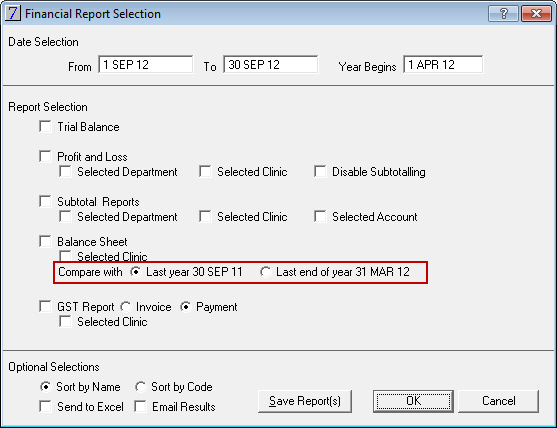Enable the GST Report checkbox

45,306
